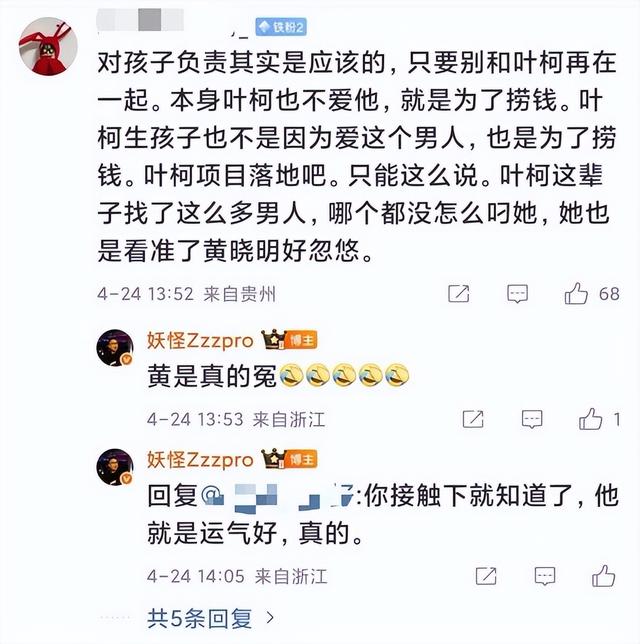This screenshot has height=644, width=640.
Task: Like the top comment with 68 likes
Action: (576, 294)
